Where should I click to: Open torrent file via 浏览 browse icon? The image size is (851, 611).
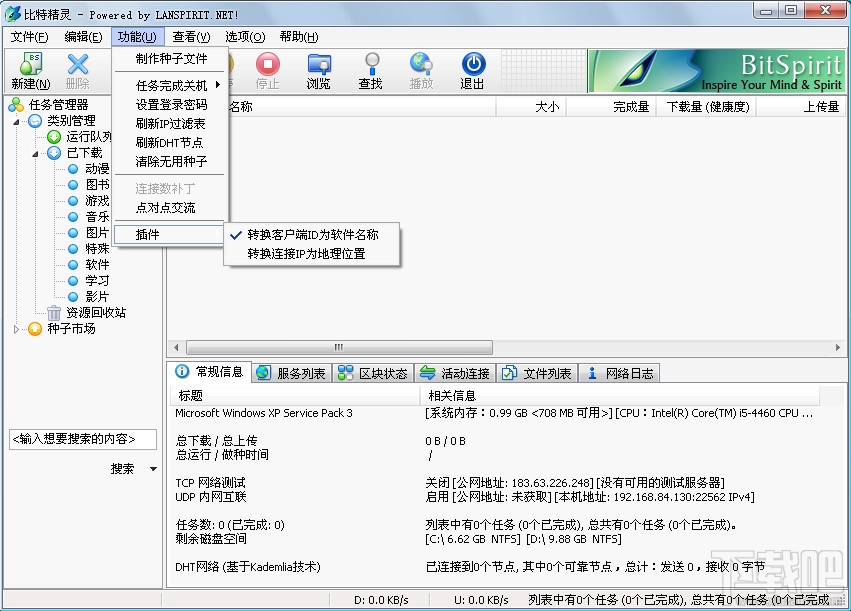pos(318,72)
